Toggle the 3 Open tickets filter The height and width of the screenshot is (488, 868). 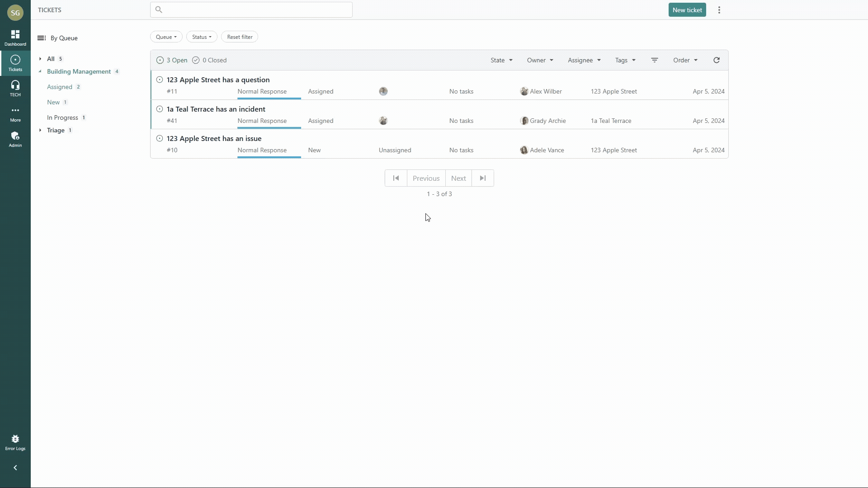pyautogui.click(x=172, y=60)
